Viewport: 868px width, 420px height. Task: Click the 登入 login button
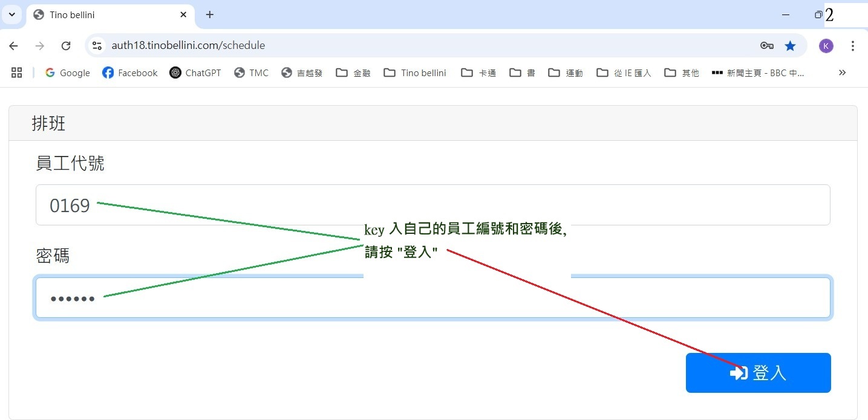point(758,373)
